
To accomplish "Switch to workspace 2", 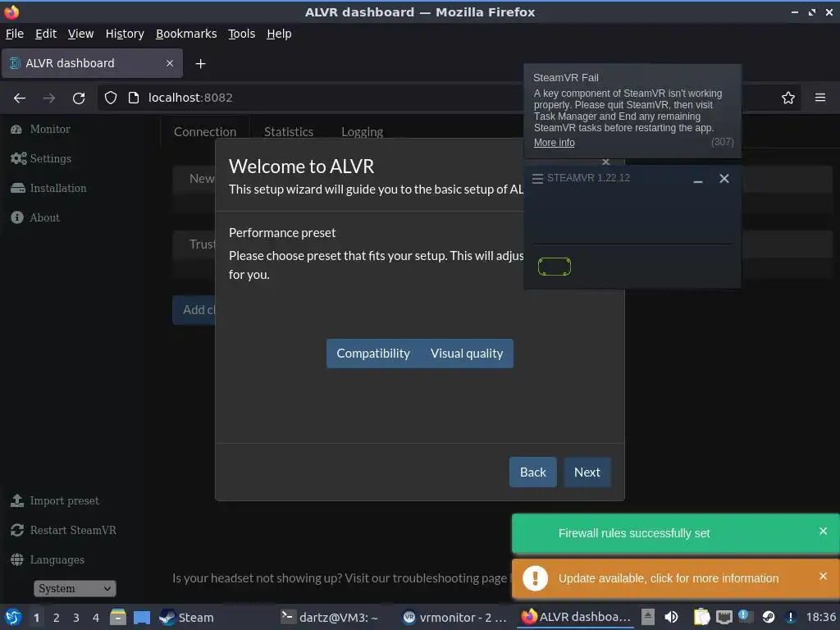I will [x=57, y=618].
